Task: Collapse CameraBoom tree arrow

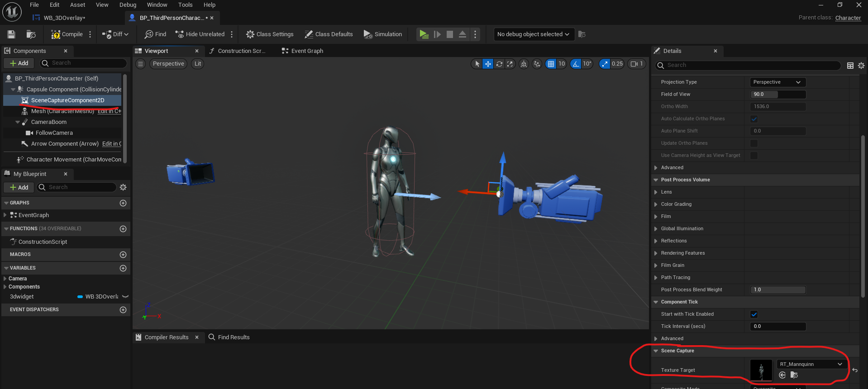Action: pyautogui.click(x=18, y=122)
